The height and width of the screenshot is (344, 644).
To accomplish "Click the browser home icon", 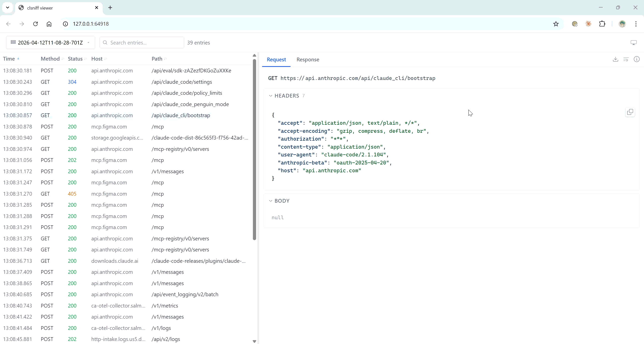I will click(49, 24).
